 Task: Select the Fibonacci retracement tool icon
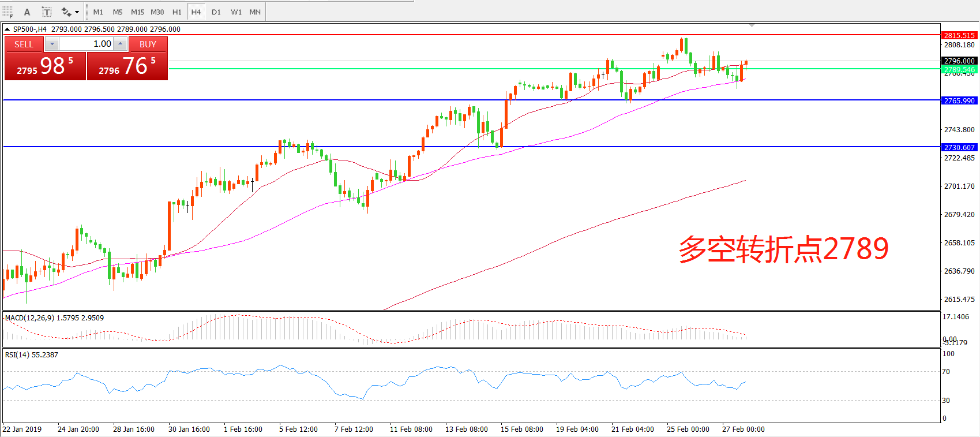point(7,12)
